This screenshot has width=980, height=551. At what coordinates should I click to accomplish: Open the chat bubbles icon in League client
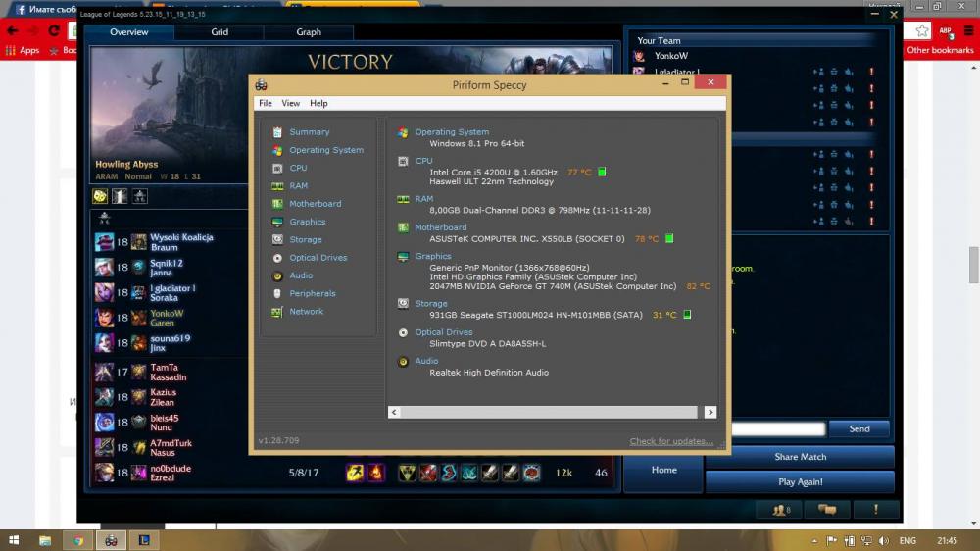pos(827,511)
